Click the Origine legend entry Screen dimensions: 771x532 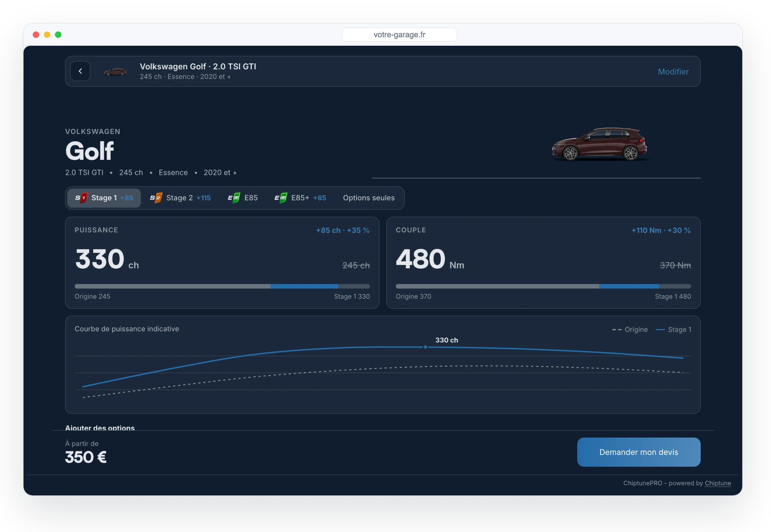(x=630, y=329)
